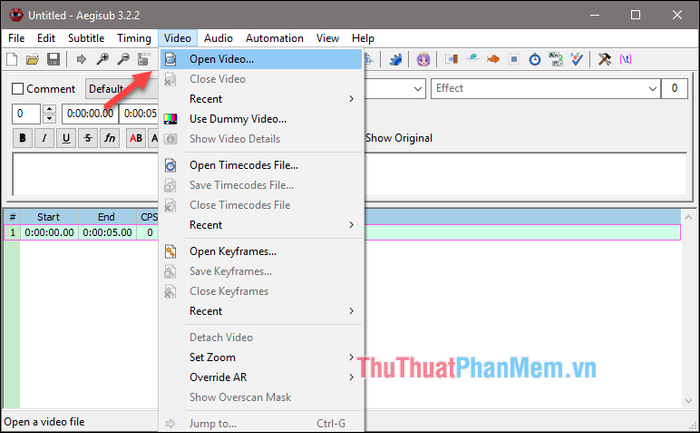
Task: Click the Bold formatting button
Action: tap(22, 138)
